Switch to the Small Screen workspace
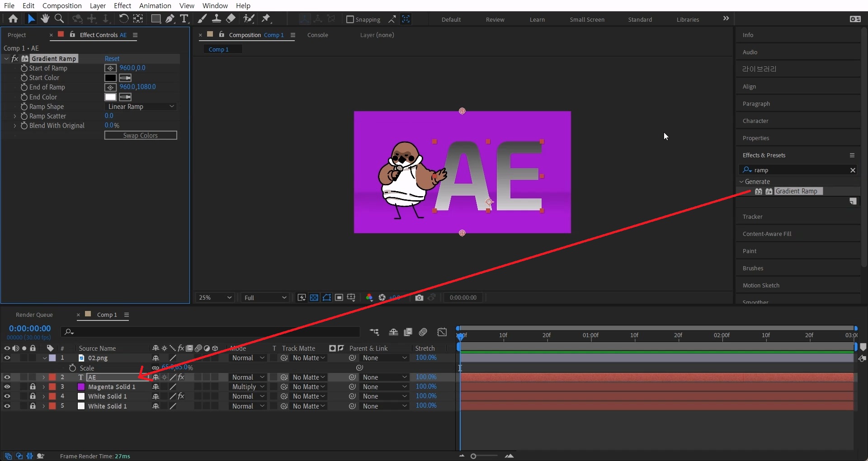The width and height of the screenshot is (868, 461). 587,19
